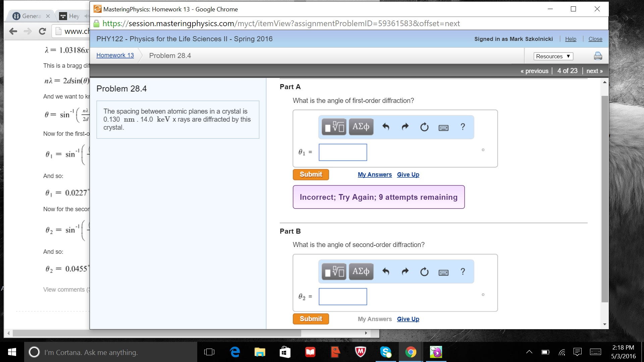Open My Answers for Part A
Viewport: 644px width, 362px height.
tap(375, 175)
